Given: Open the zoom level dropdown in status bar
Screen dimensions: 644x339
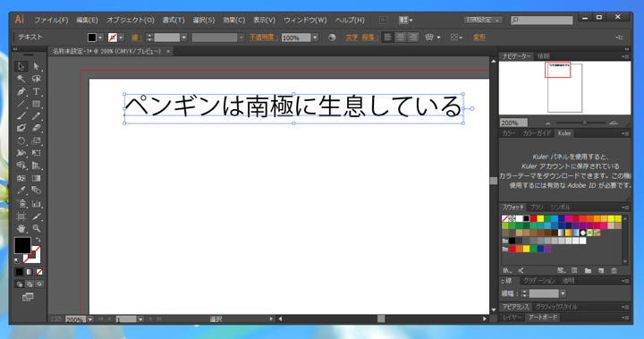Looking at the screenshot, I should pos(90,319).
